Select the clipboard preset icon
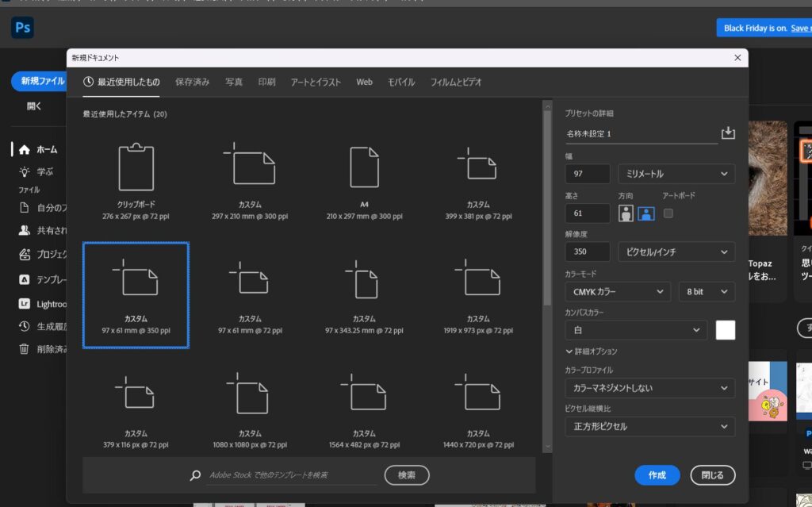The width and height of the screenshot is (812, 507). [x=136, y=167]
